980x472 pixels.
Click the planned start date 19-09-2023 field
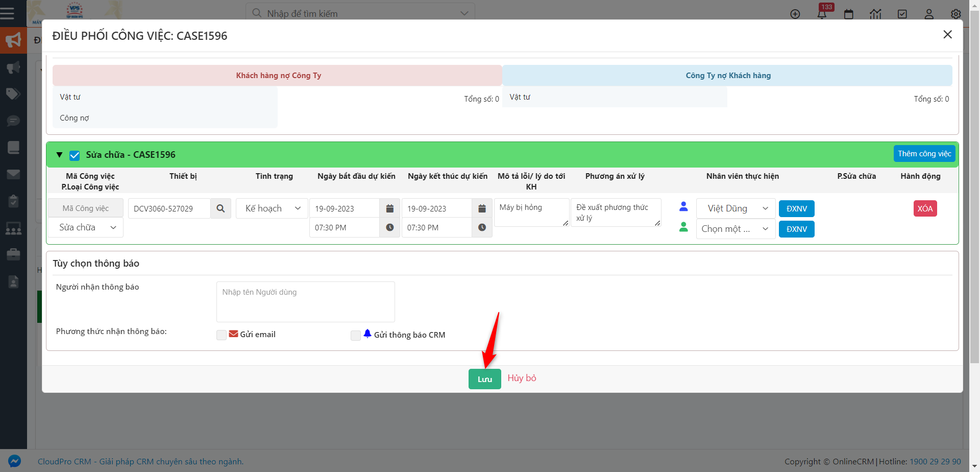point(345,208)
